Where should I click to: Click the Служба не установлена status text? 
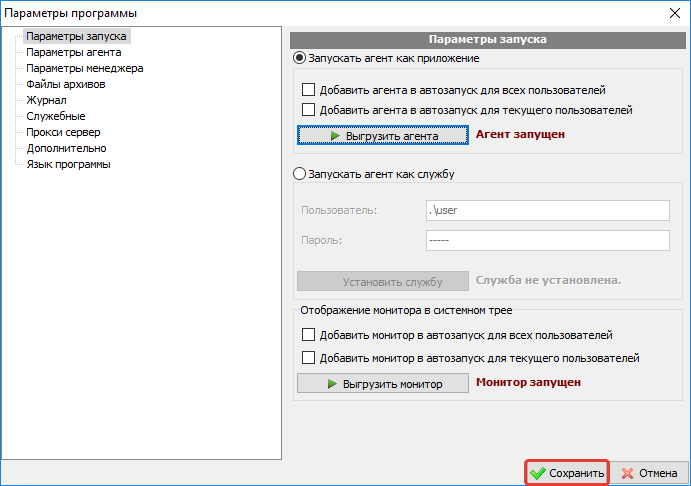click(x=548, y=280)
